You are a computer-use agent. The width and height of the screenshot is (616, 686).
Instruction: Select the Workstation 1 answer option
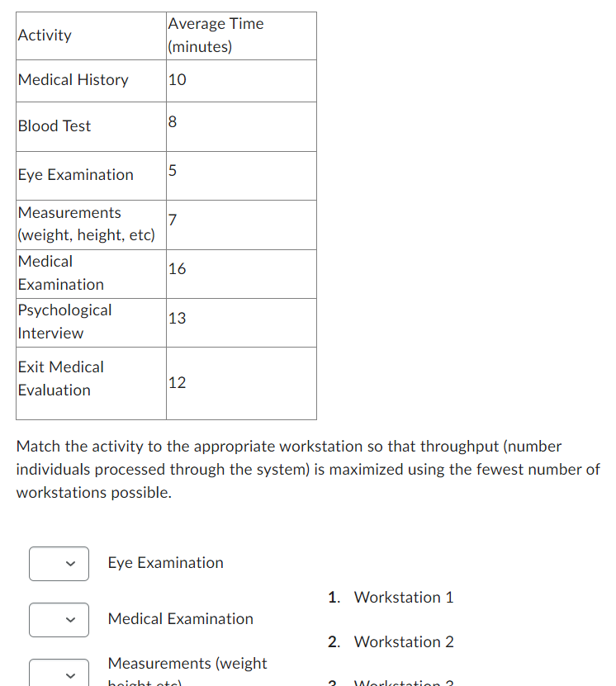tap(403, 597)
